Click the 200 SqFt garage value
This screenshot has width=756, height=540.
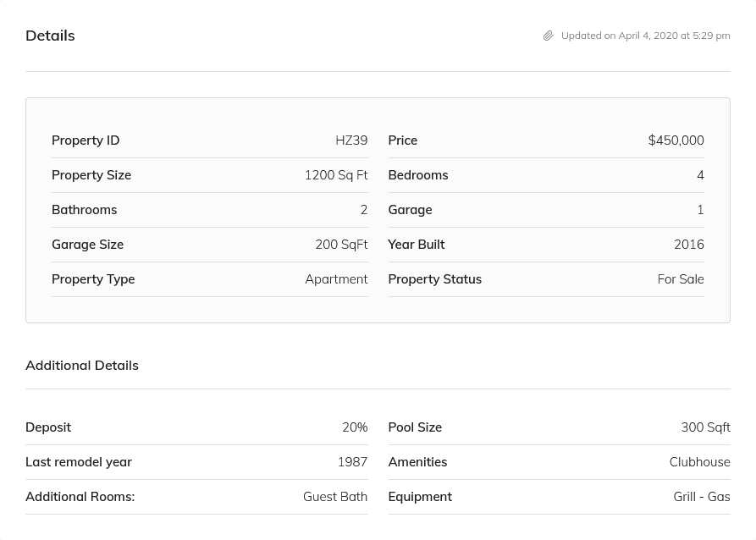(x=341, y=245)
